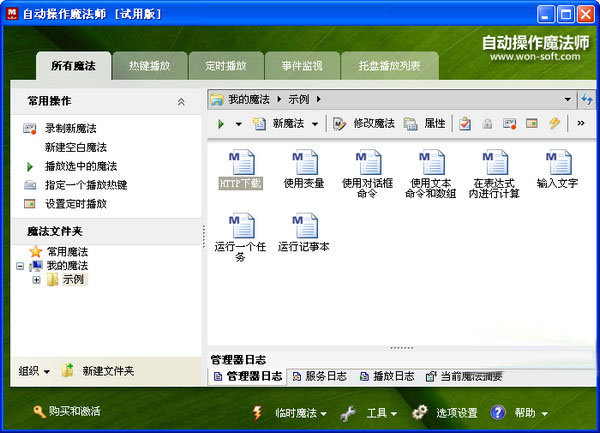Screen dimensions: 600x433
Task: Select the 运行一个任务 magic file
Action: (x=241, y=237)
